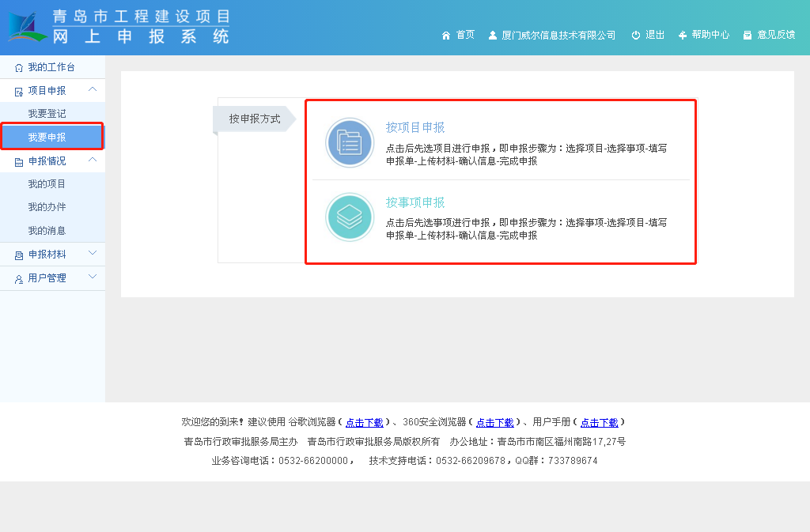Select 我要登记 menu item
Screen dimensions: 810x532
47,114
